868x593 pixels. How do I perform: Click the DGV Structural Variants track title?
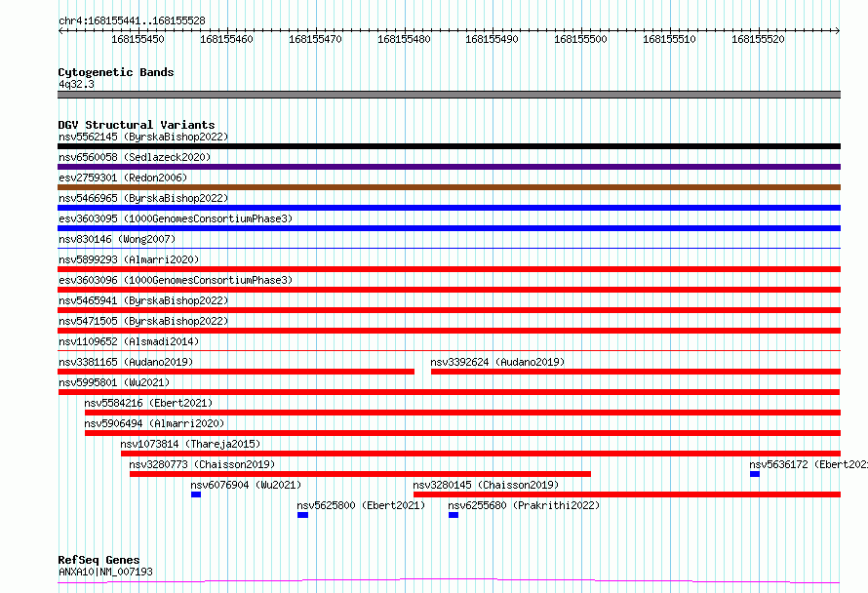137,125
